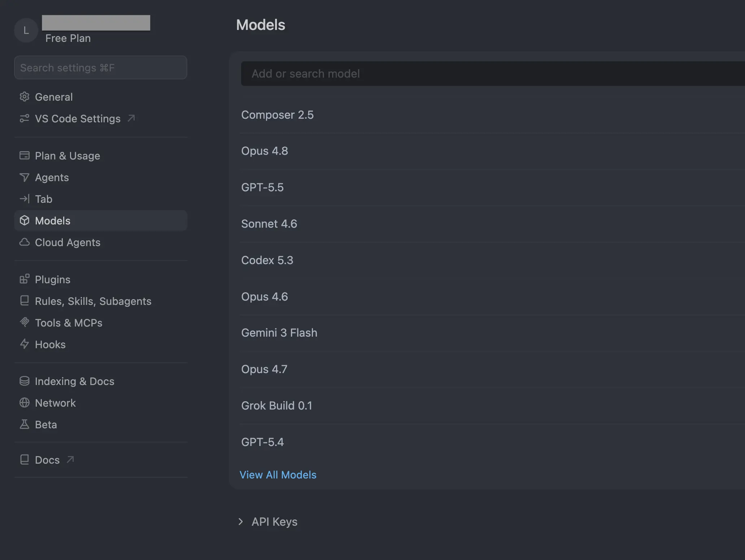Click the Agents icon in sidebar
This screenshot has width=745, height=560.
(24, 177)
